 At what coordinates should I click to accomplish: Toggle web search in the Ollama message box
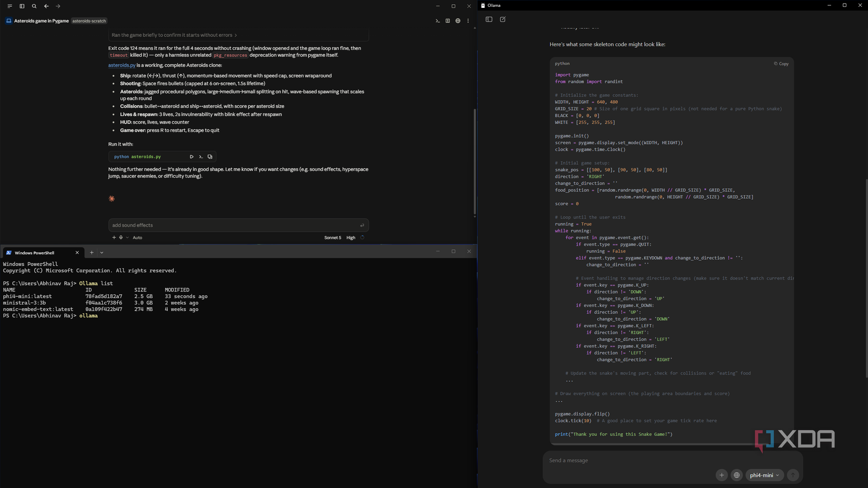click(x=736, y=475)
